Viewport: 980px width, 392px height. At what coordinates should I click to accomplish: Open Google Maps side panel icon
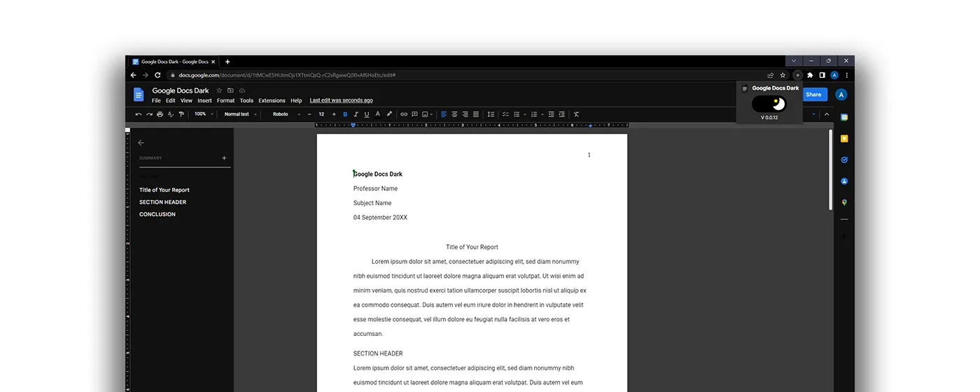click(844, 202)
